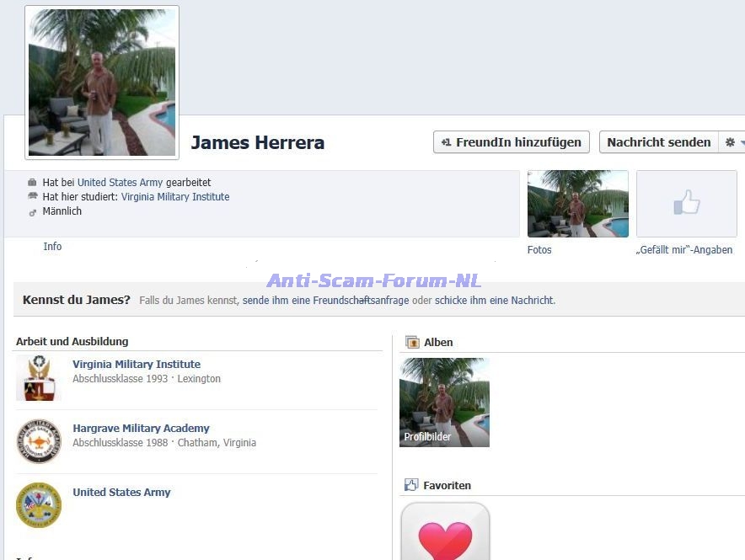Image resolution: width=745 pixels, height=560 pixels.
Task: Open the Fotos preview thumbnail
Action: [577, 204]
